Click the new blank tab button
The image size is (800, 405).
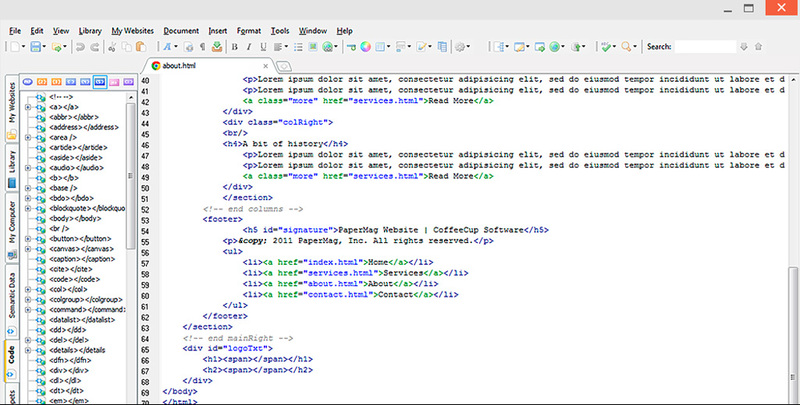click(284, 66)
